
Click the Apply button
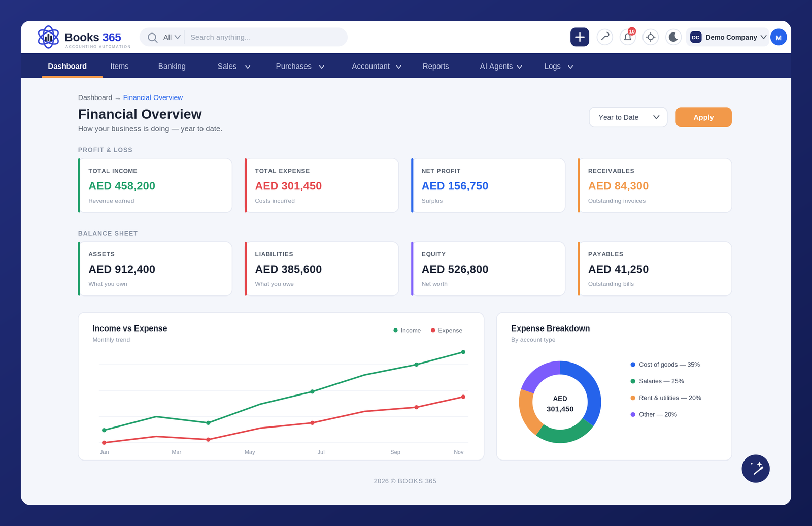pyautogui.click(x=703, y=117)
